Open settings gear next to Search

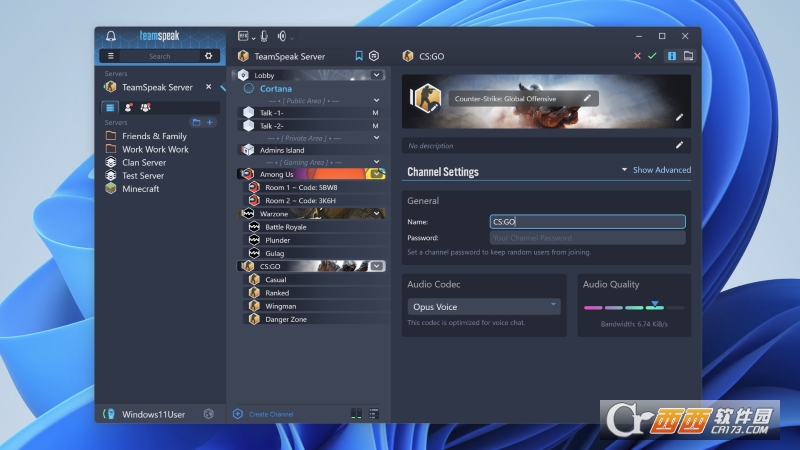point(209,56)
